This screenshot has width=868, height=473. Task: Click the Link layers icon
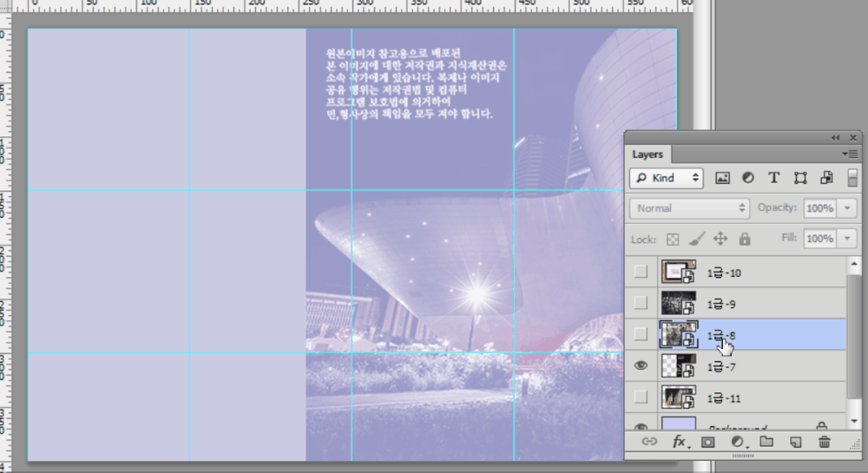pyautogui.click(x=649, y=442)
